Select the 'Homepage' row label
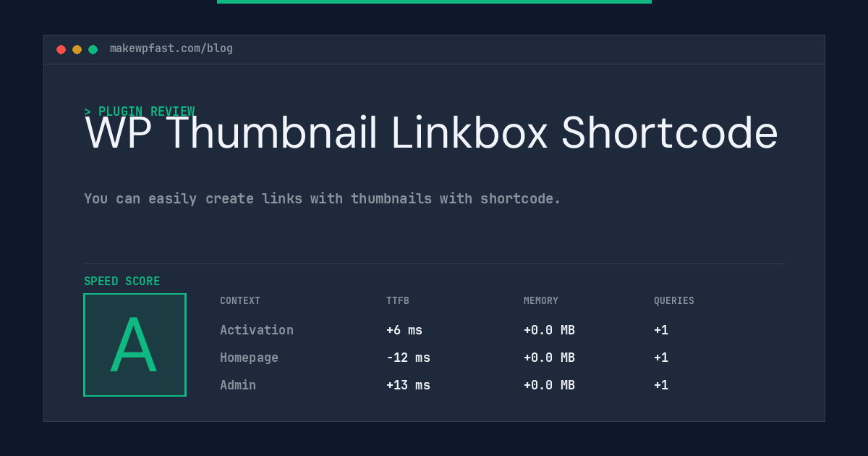The image size is (868, 456). pyautogui.click(x=249, y=358)
